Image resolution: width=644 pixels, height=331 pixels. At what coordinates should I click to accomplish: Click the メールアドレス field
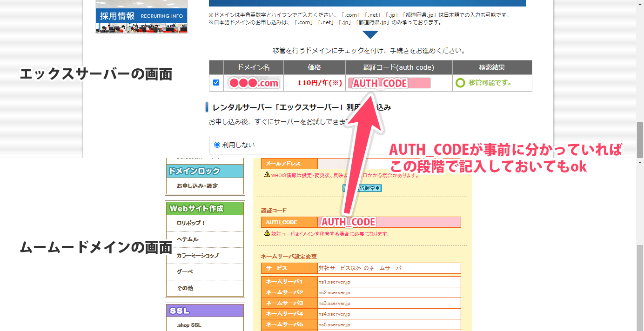pos(389,164)
